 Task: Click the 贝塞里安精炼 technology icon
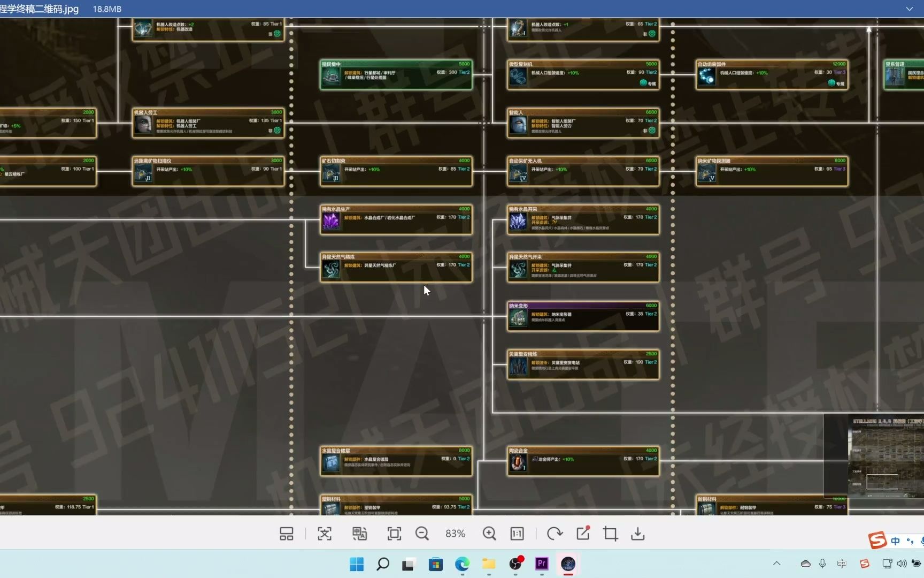click(518, 367)
